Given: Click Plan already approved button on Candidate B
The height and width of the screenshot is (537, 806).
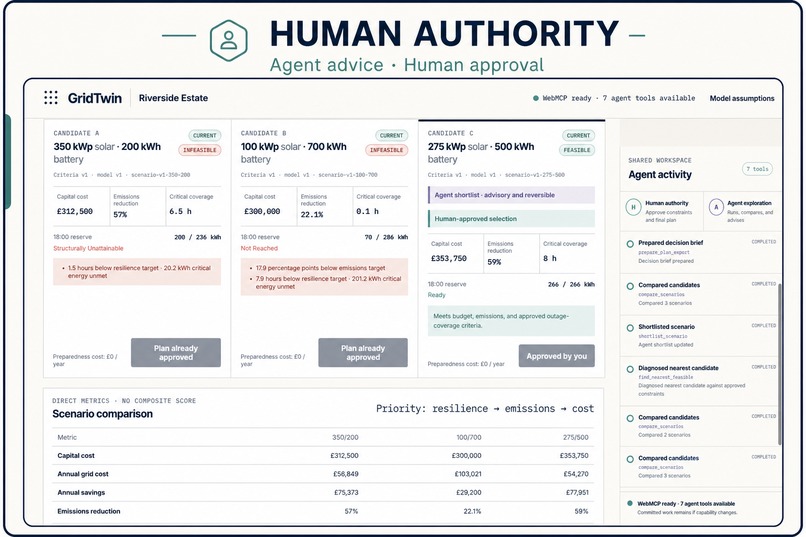Looking at the screenshot, I should [x=363, y=353].
